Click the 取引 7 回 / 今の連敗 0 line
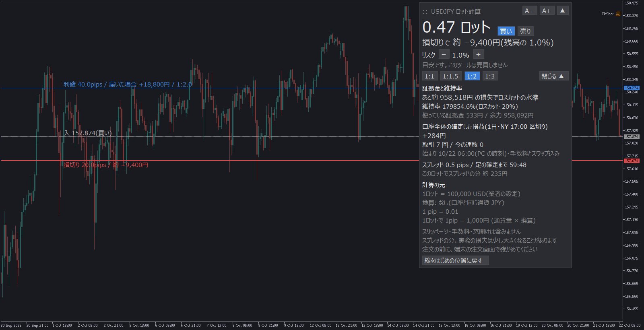The height and width of the screenshot is (330, 644). 453,145
